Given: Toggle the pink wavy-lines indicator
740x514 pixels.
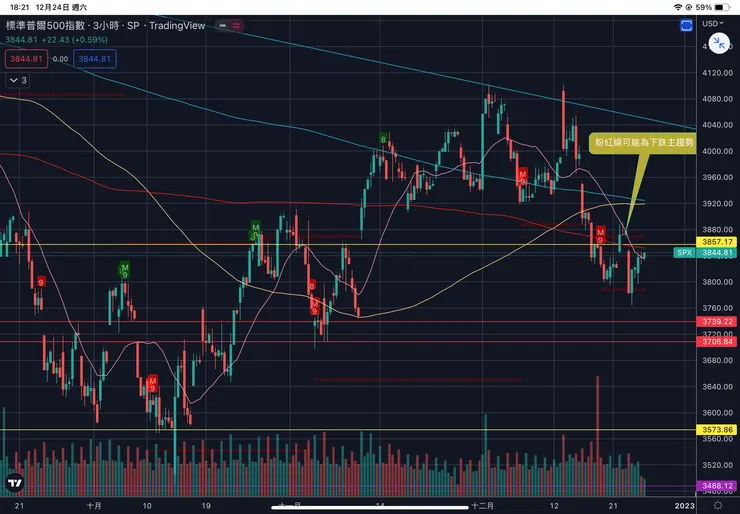Looking at the screenshot, I should (236, 25).
